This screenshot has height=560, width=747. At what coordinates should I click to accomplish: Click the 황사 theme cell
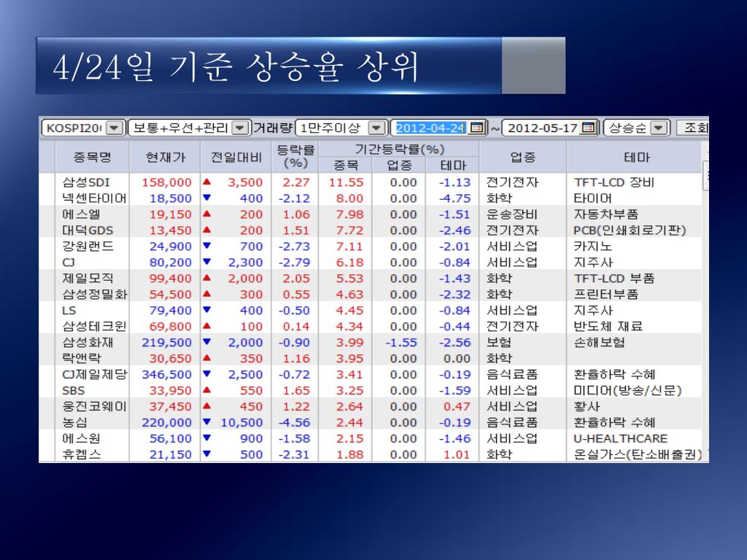587,406
